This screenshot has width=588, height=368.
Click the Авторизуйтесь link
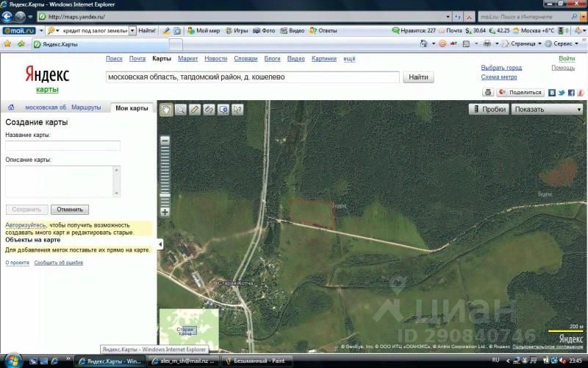(25, 225)
